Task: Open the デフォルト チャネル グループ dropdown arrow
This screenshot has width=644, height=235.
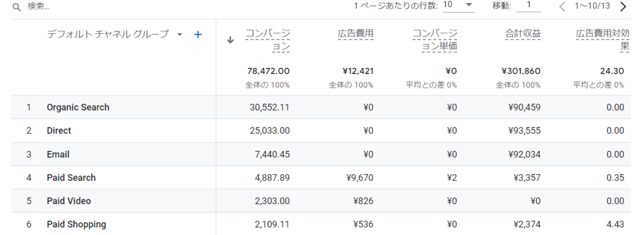Action: pos(179,35)
